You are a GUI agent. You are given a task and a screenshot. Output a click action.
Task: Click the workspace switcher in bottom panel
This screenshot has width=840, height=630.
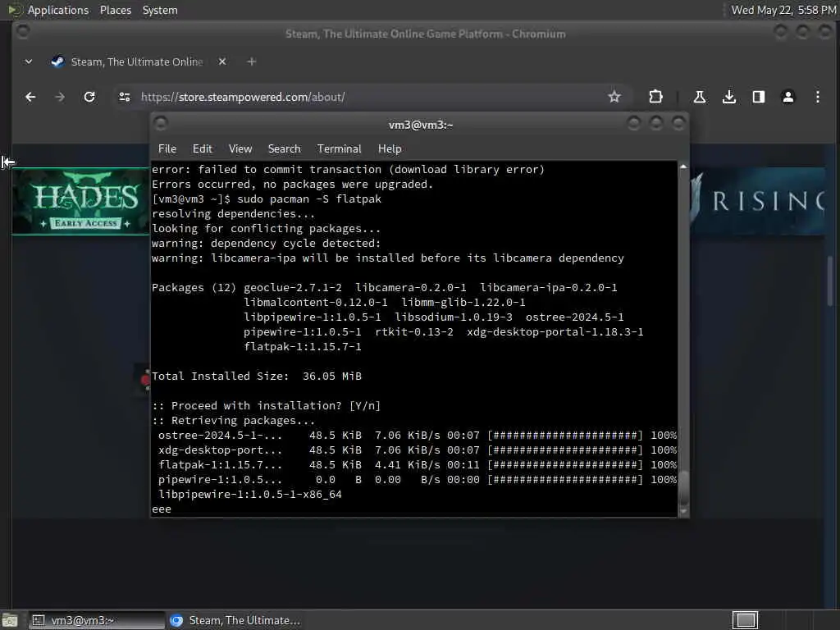[x=745, y=620]
